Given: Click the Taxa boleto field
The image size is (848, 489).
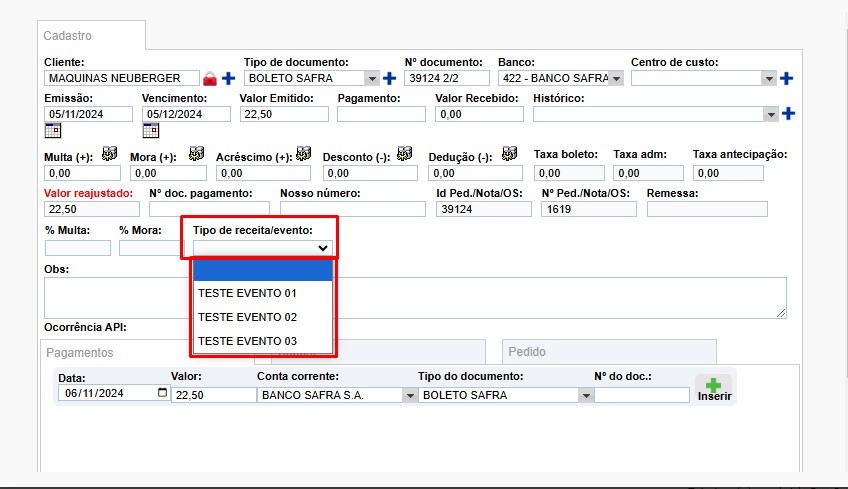Looking at the screenshot, I should click(569, 173).
